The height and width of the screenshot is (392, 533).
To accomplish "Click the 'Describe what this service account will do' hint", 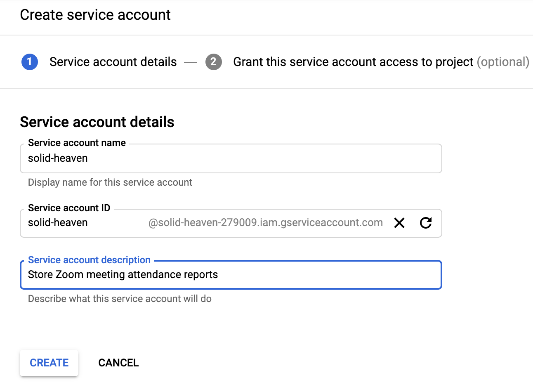I will pos(120,299).
